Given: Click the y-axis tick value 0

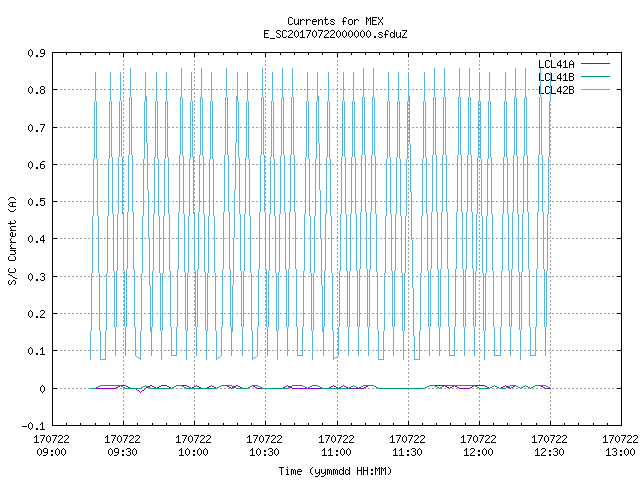Looking at the screenshot, I should pyautogui.click(x=42, y=389).
